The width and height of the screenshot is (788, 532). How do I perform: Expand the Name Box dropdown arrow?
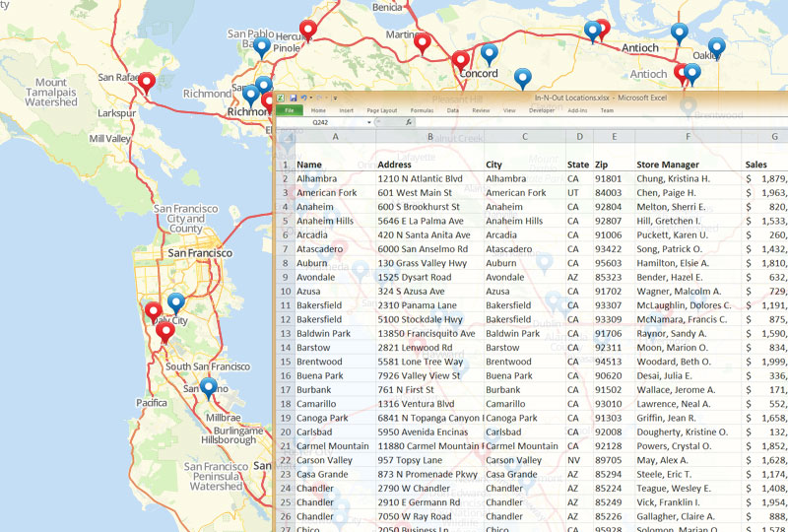(368, 122)
